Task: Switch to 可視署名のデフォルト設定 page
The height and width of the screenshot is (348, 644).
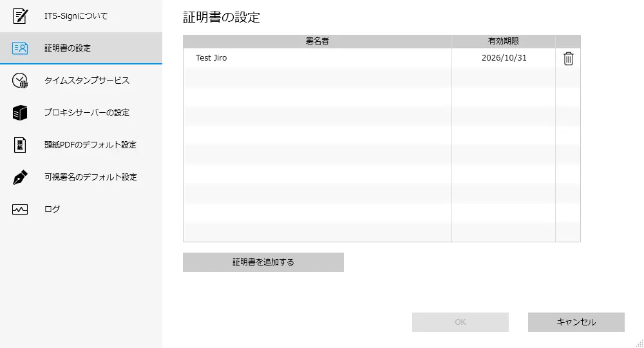Action: (x=90, y=177)
